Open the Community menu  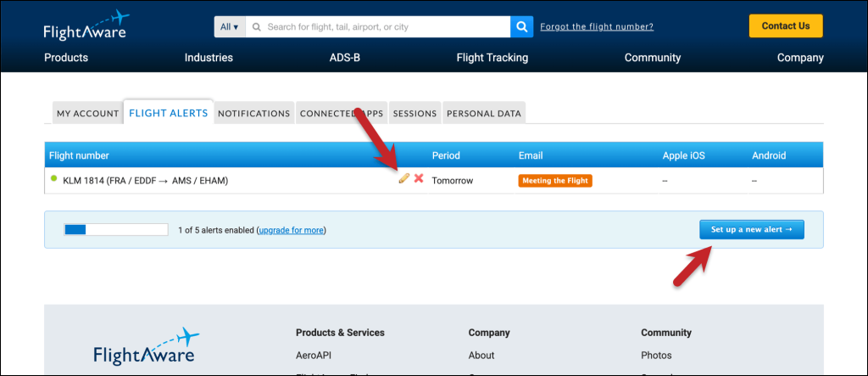653,58
